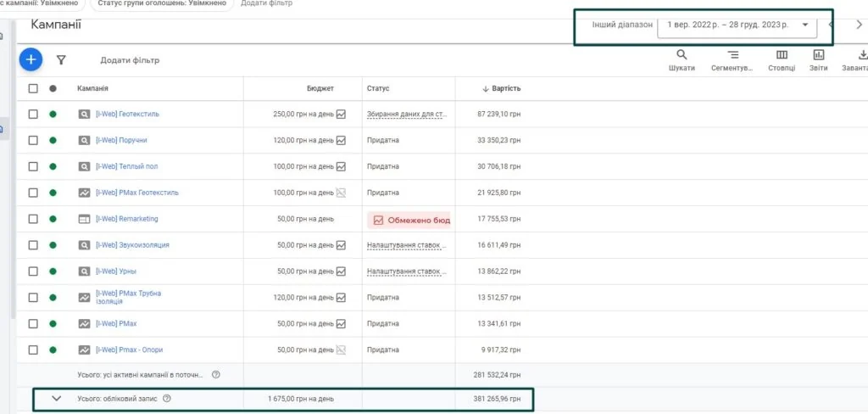Click Додати фільтр in the top filter bar
This screenshot has width=868, height=414.
point(267,3)
